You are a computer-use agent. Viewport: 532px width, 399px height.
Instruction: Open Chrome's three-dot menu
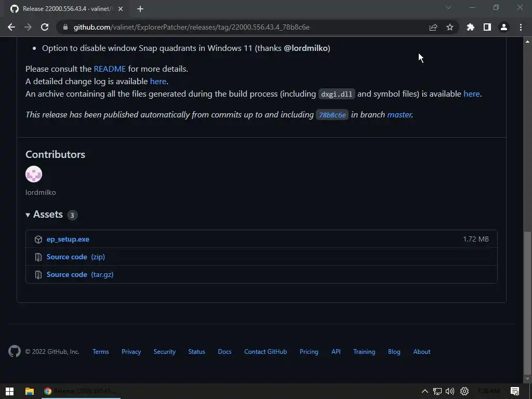click(x=521, y=27)
